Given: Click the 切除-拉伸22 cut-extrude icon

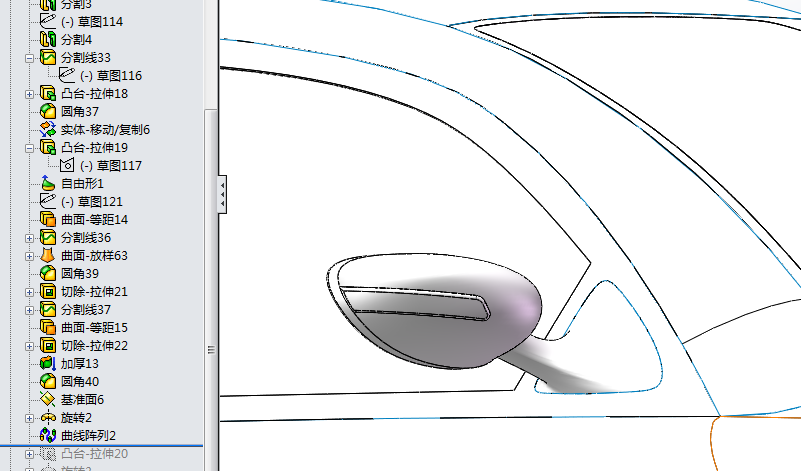Looking at the screenshot, I should [48, 345].
